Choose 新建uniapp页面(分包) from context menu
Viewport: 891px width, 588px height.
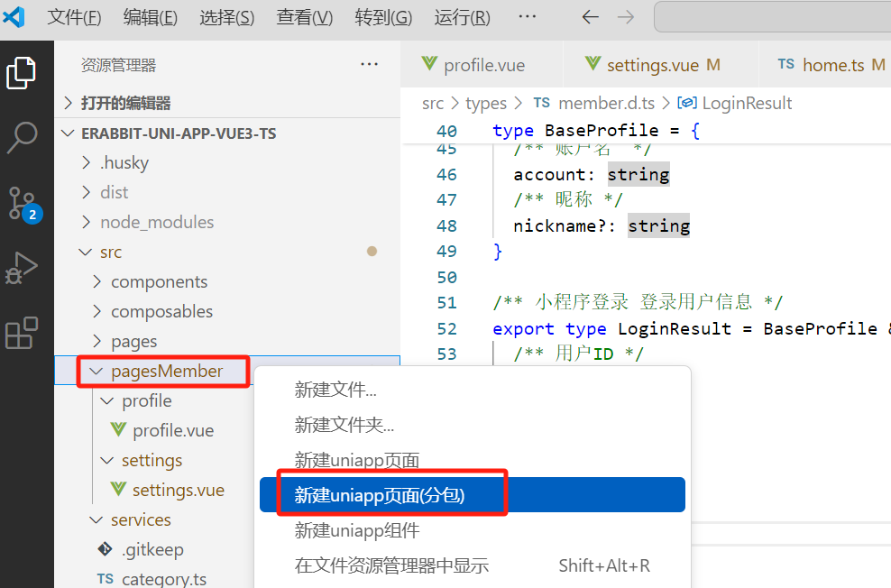pyautogui.click(x=473, y=495)
